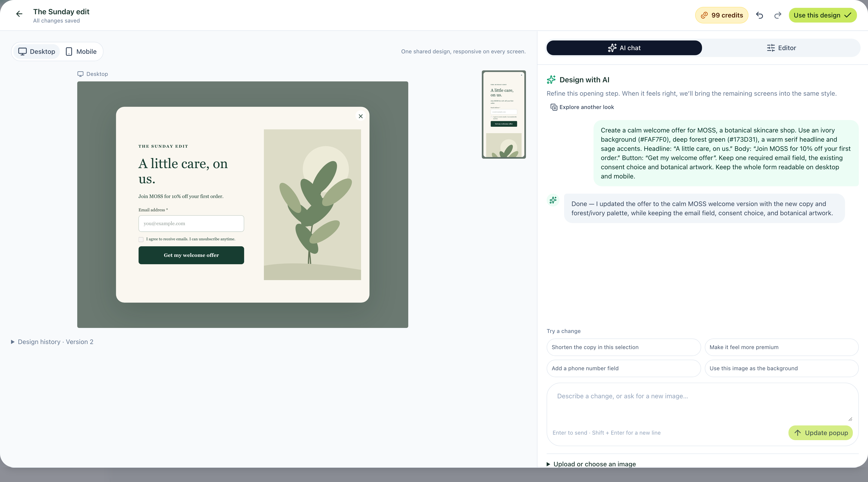Select the mobile preview thumbnail
The image size is (868, 482).
pos(504,115)
